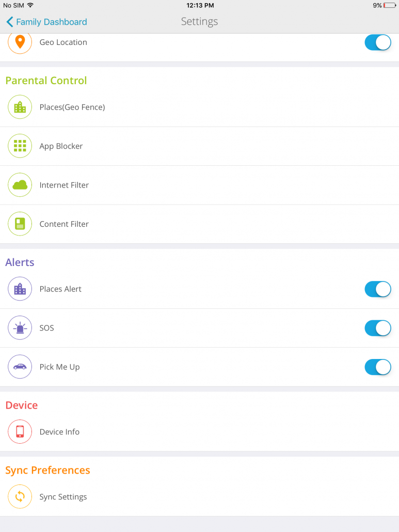Disable the Geo Location toggle
Viewport: 399px width, 532px height.
tap(377, 42)
